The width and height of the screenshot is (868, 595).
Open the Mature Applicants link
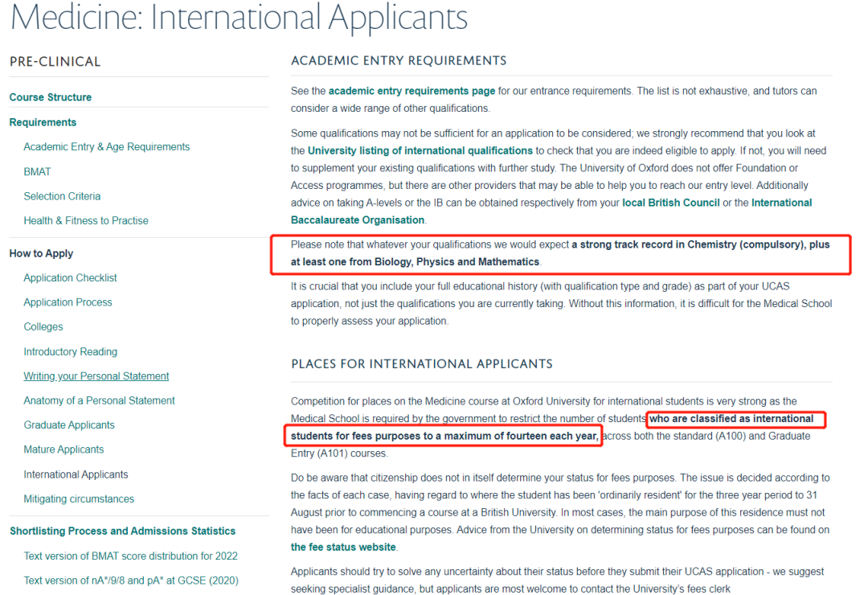pos(63,449)
